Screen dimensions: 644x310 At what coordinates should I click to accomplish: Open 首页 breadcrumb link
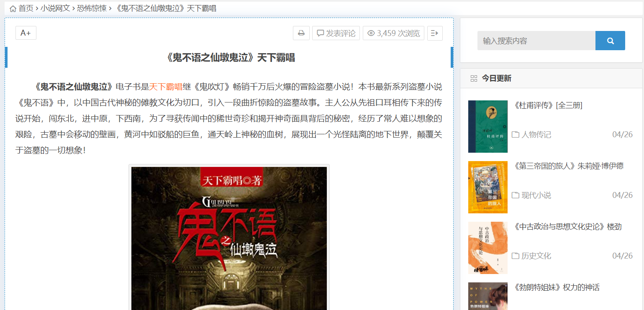click(x=26, y=8)
